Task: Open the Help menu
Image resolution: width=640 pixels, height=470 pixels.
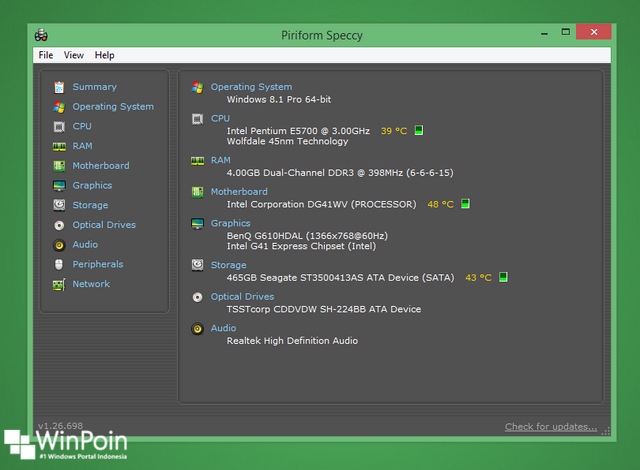Action: tap(104, 55)
